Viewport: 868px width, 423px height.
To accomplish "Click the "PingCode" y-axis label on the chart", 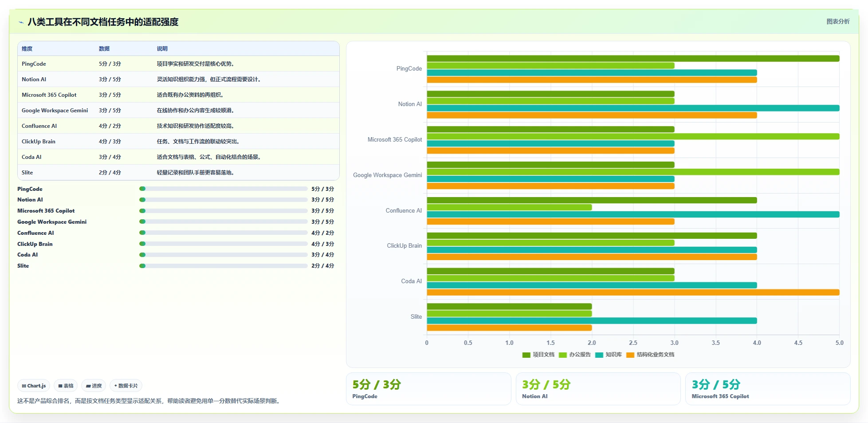I will pyautogui.click(x=409, y=69).
